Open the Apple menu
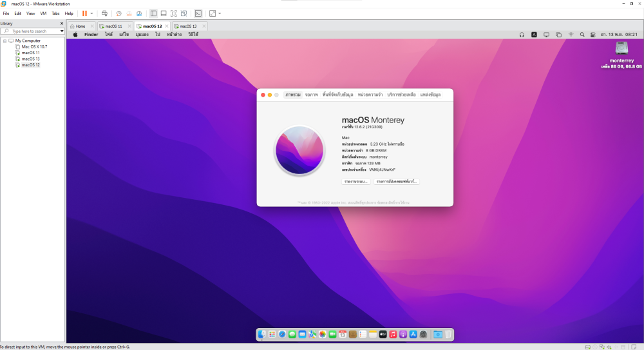Screen dimensions: 644x350 [x=75, y=35]
